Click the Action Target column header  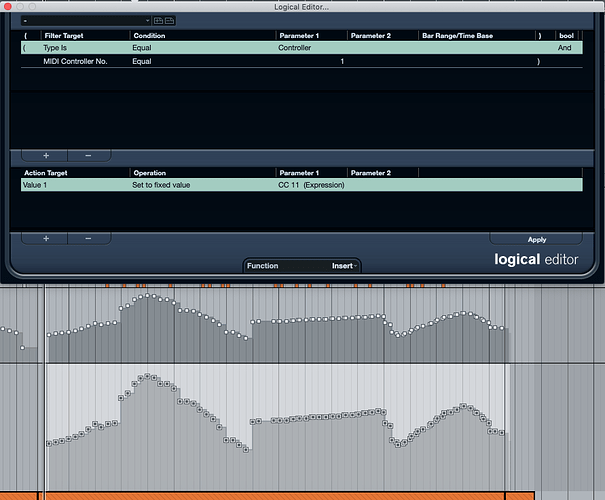coord(46,173)
